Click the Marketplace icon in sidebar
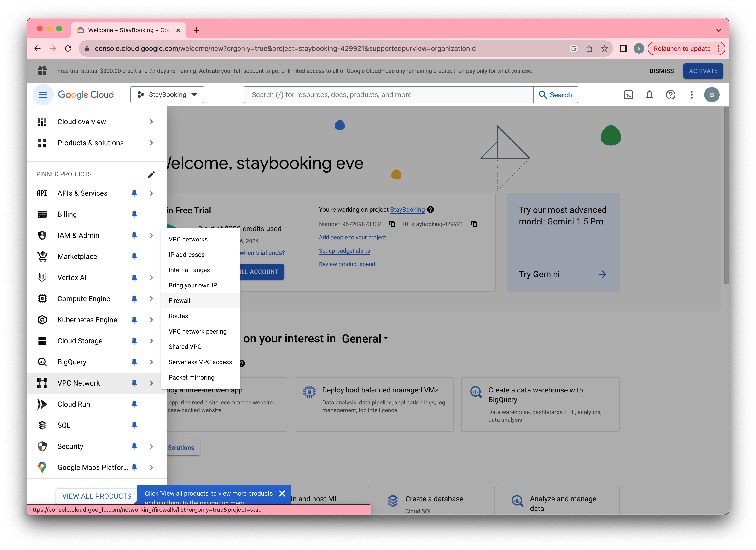Viewport: 756px width, 550px height. pyautogui.click(x=42, y=257)
